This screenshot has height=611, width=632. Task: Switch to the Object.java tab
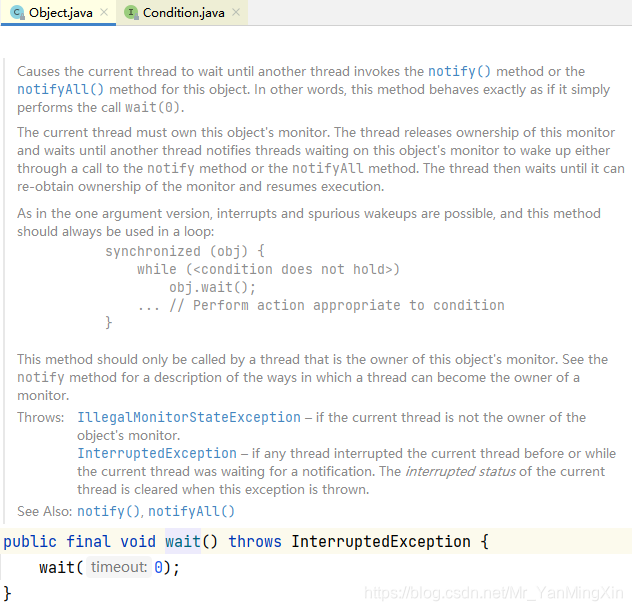click(x=60, y=13)
